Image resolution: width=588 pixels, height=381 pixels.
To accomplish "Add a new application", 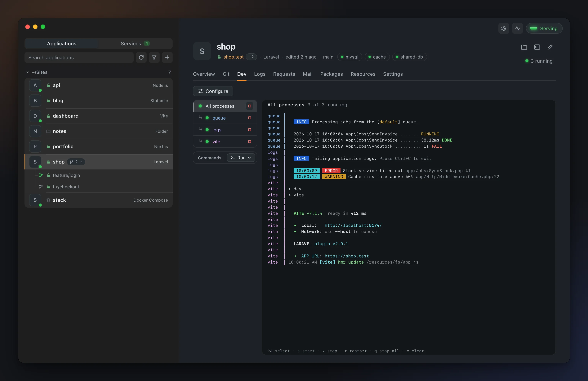I will [167, 58].
